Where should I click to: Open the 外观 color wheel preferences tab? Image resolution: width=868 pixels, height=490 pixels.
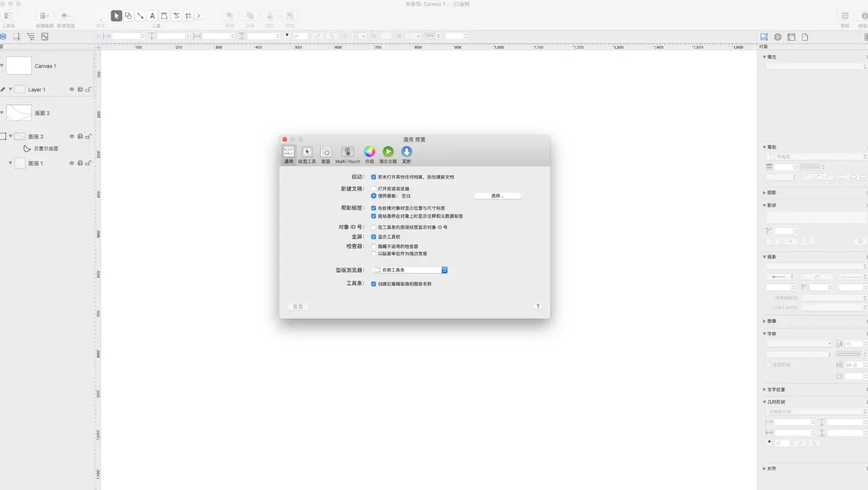[x=369, y=155]
